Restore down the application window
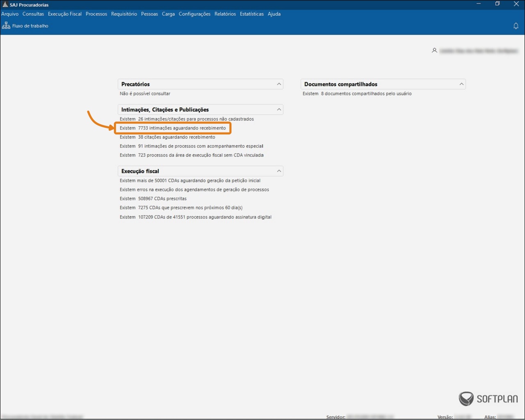The height and width of the screenshot is (420, 525). coord(498,4)
